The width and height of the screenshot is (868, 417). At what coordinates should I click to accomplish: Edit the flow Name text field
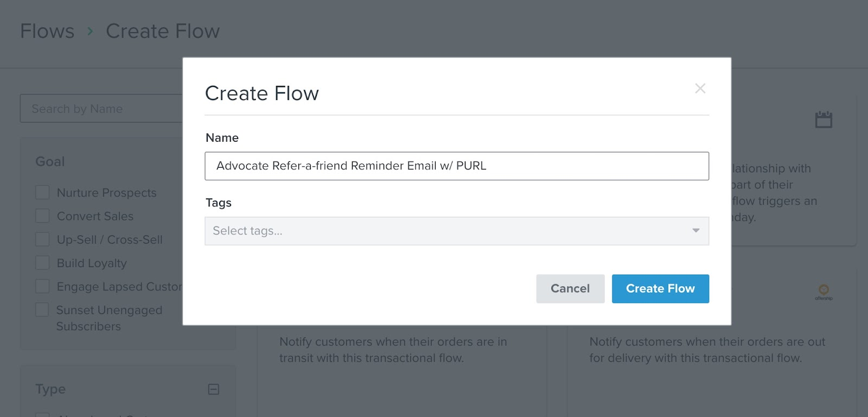pos(457,166)
